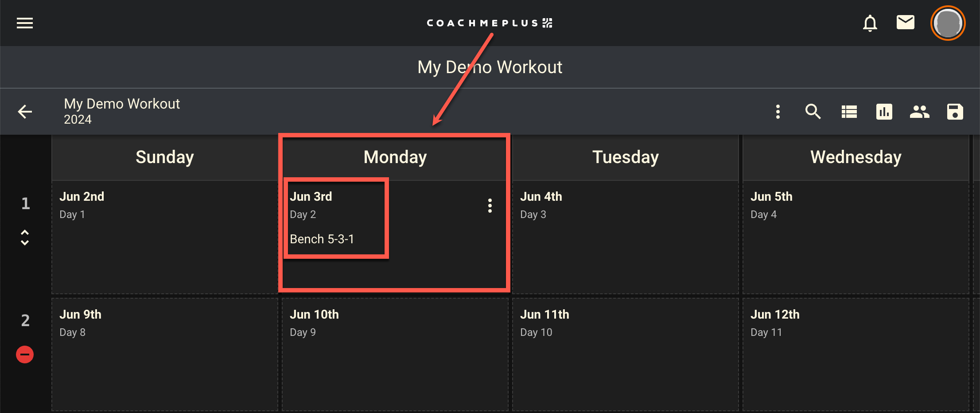980x413 pixels.
Task: Select the Wednesday column header
Action: (856, 157)
